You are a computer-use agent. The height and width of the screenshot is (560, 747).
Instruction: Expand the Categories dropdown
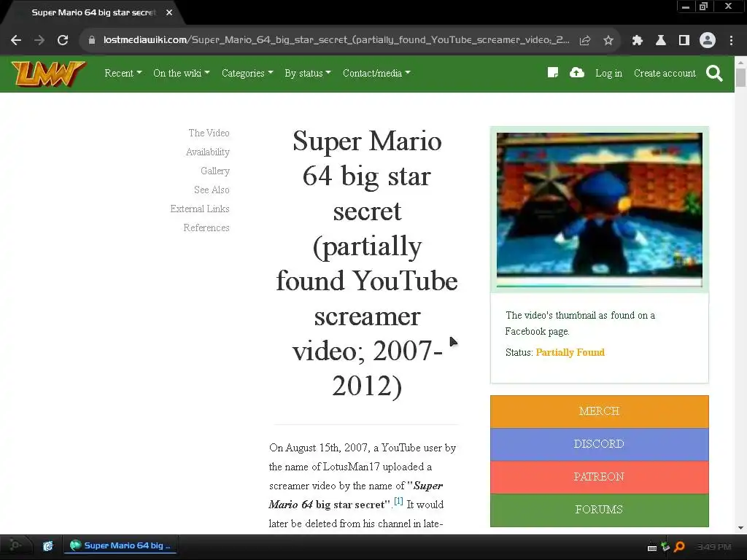click(247, 74)
